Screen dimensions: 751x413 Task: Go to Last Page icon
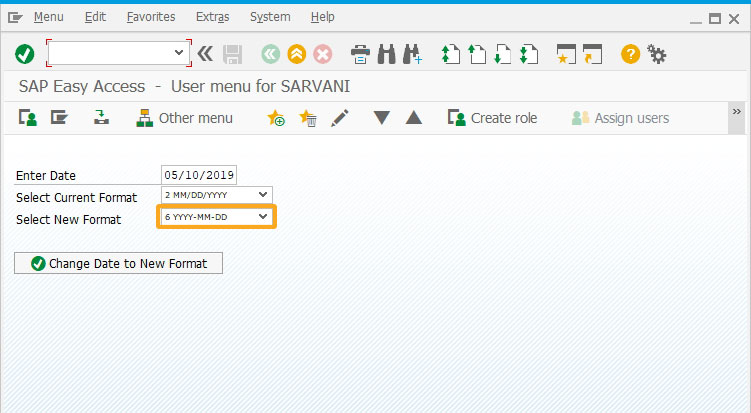point(529,54)
